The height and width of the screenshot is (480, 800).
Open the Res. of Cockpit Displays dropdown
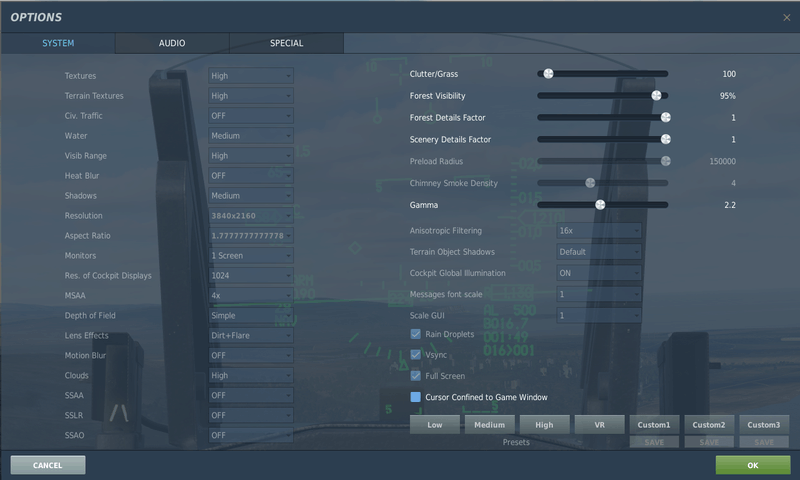(251, 275)
